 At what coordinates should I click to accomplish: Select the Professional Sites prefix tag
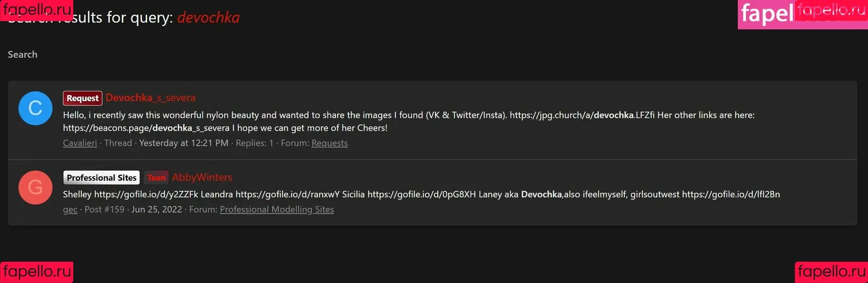pyautogui.click(x=101, y=178)
